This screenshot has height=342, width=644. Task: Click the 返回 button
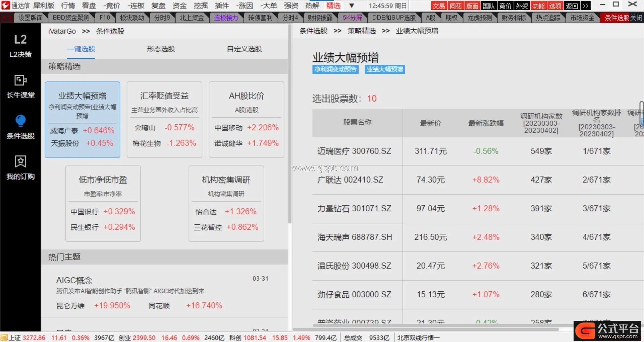point(572,6)
